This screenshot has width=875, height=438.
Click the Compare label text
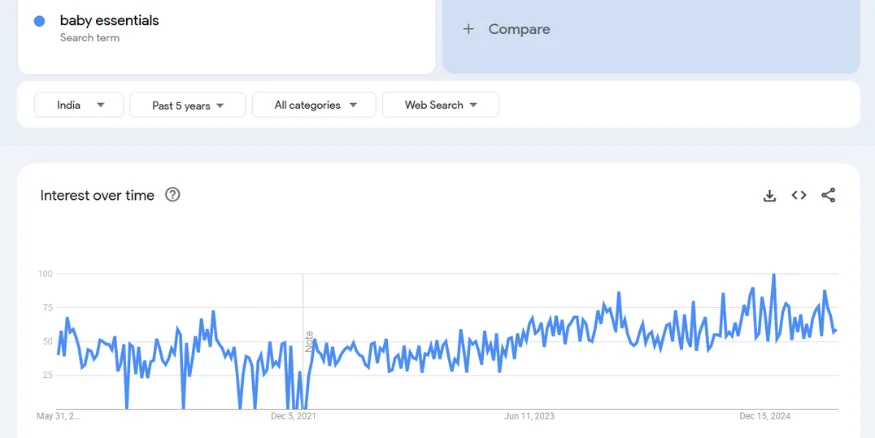[519, 29]
